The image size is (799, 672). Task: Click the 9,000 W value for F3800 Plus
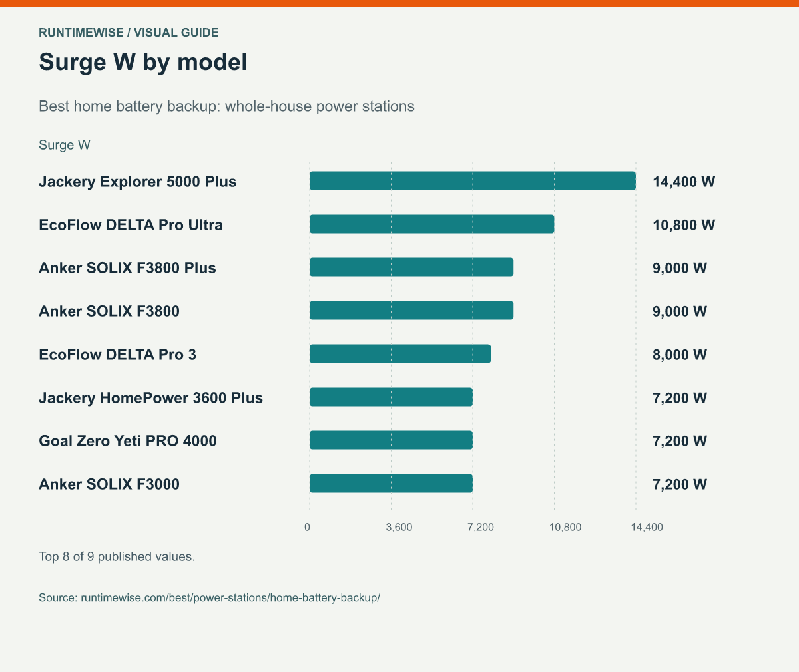[680, 268]
